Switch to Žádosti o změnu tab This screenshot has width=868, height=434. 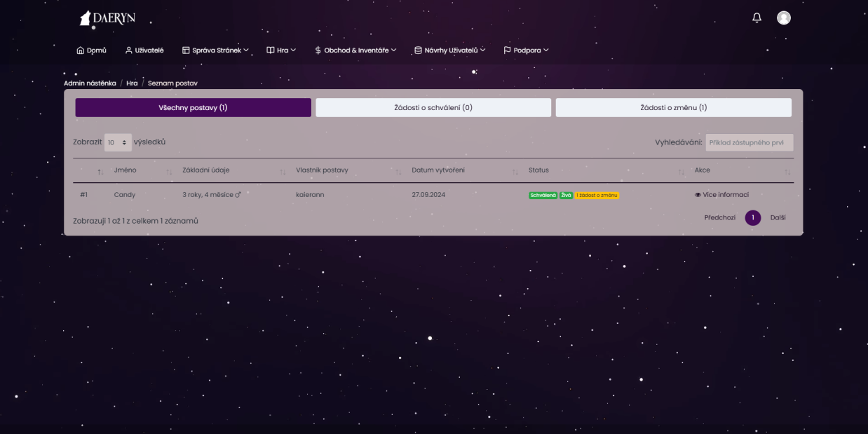coord(673,108)
